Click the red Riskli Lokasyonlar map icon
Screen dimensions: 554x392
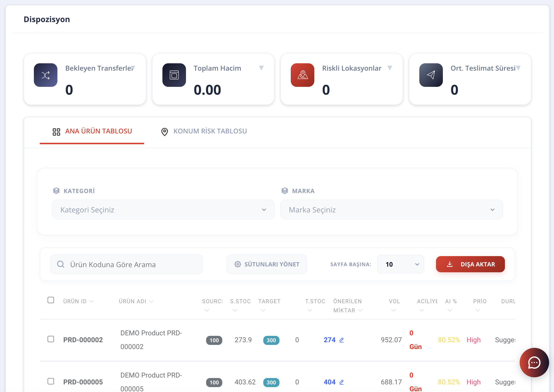tap(302, 75)
